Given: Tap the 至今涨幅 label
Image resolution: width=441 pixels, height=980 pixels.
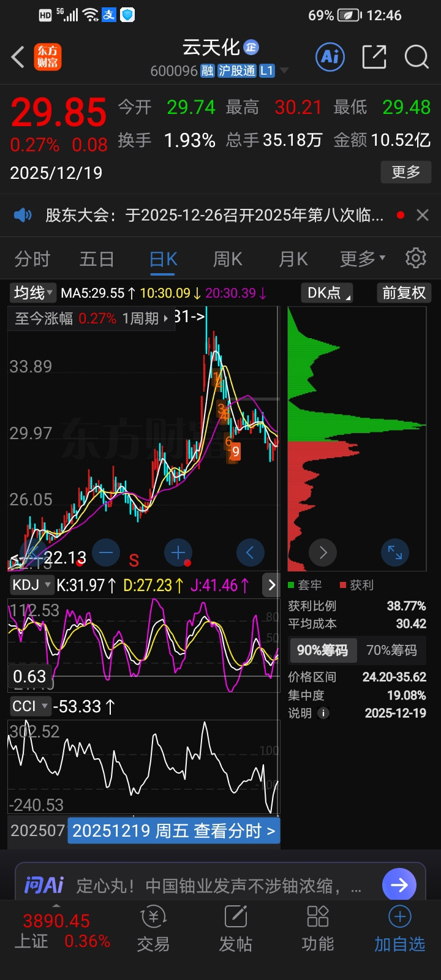Looking at the screenshot, I should [43, 318].
